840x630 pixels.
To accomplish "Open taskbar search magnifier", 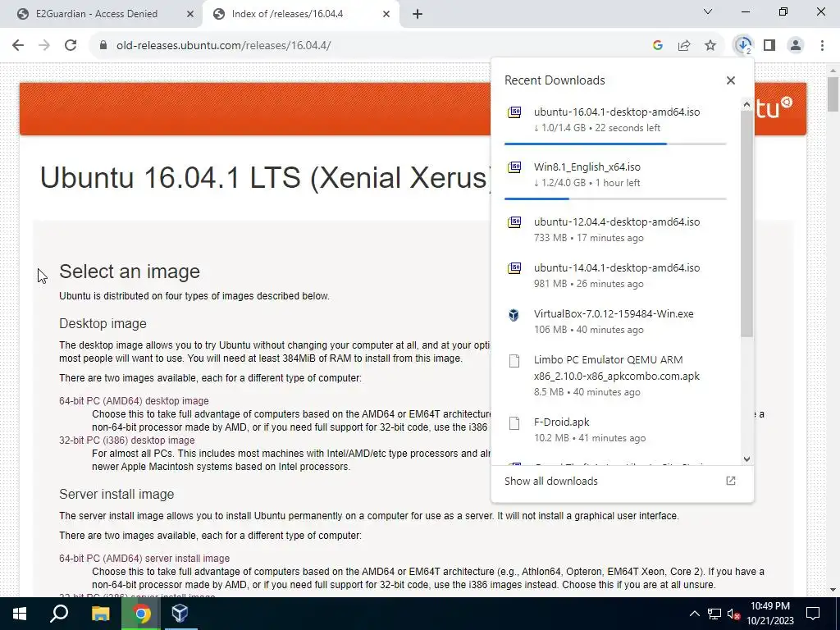I will (59, 614).
